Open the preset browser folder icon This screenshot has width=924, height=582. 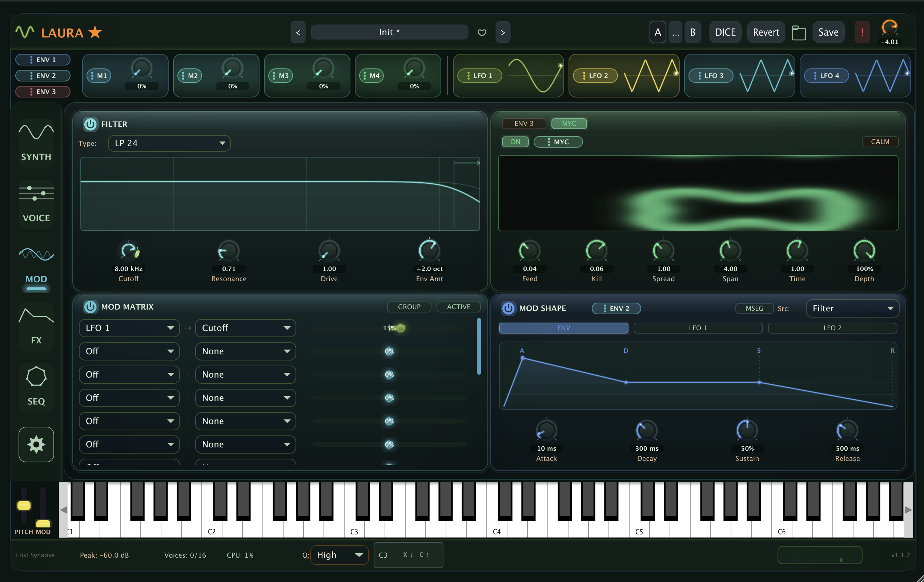(x=799, y=33)
